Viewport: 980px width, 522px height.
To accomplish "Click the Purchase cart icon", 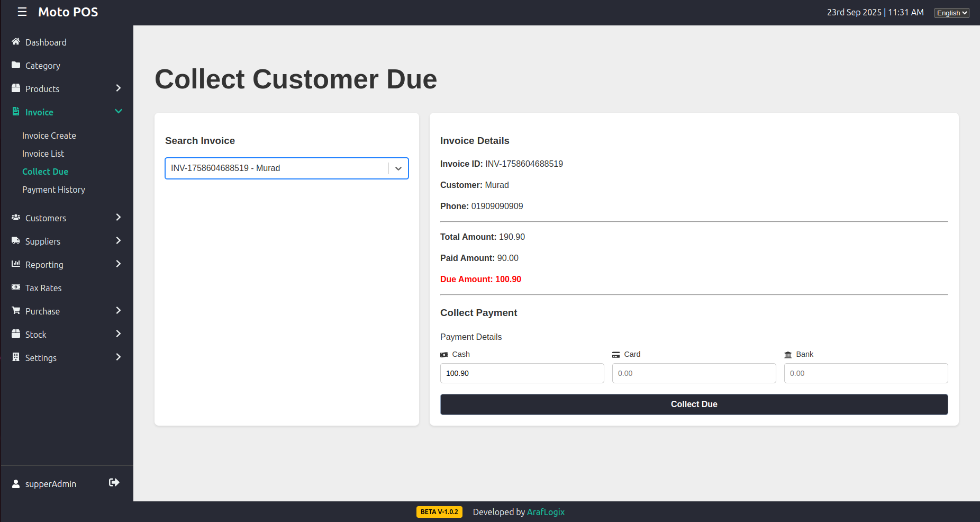I will [16, 311].
